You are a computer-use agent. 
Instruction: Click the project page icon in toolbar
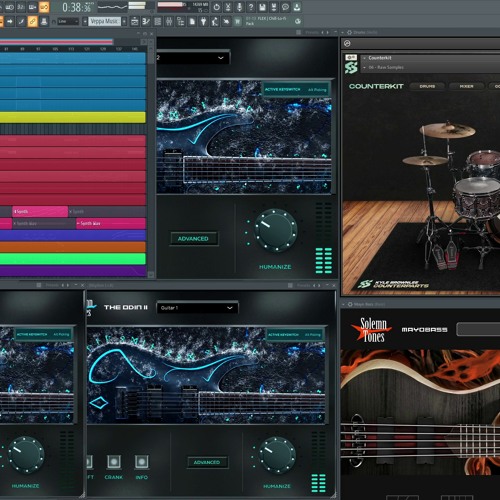[x=192, y=21]
